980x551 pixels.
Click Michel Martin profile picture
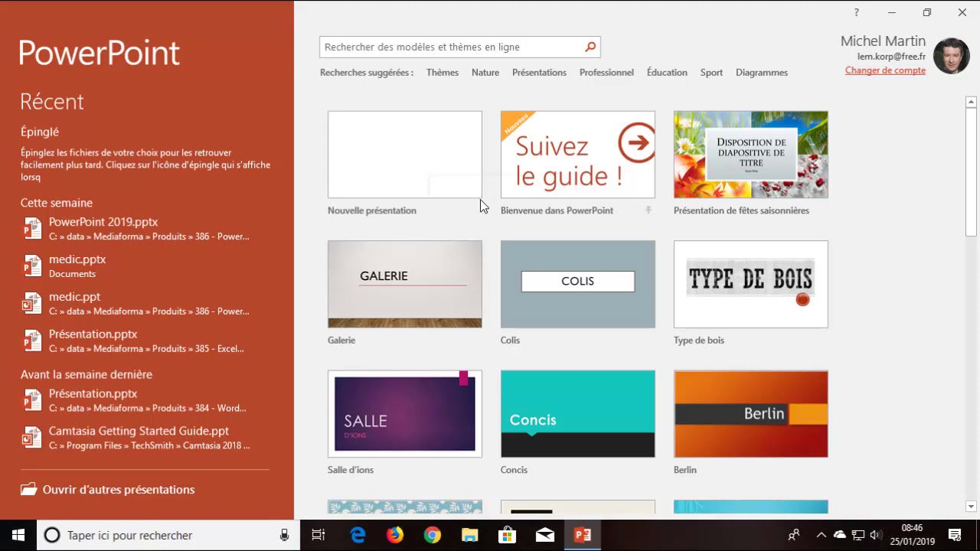point(951,56)
